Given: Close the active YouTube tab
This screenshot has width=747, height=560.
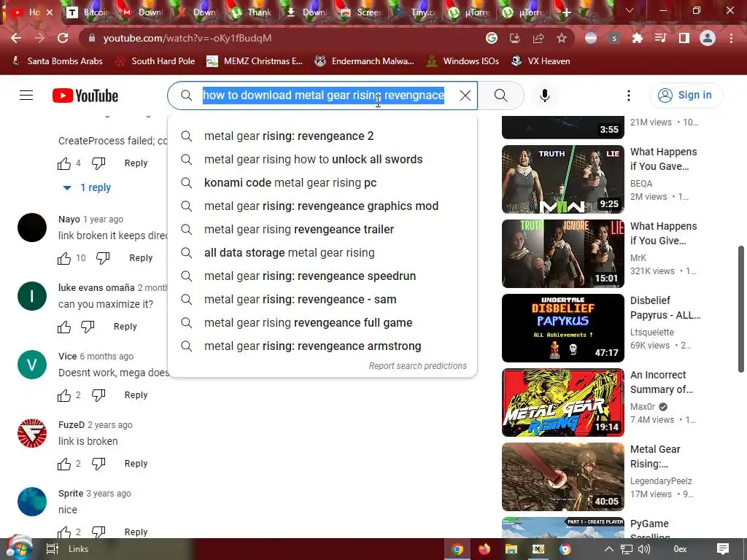Looking at the screenshot, I should pyautogui.click(x=50, y=12).
